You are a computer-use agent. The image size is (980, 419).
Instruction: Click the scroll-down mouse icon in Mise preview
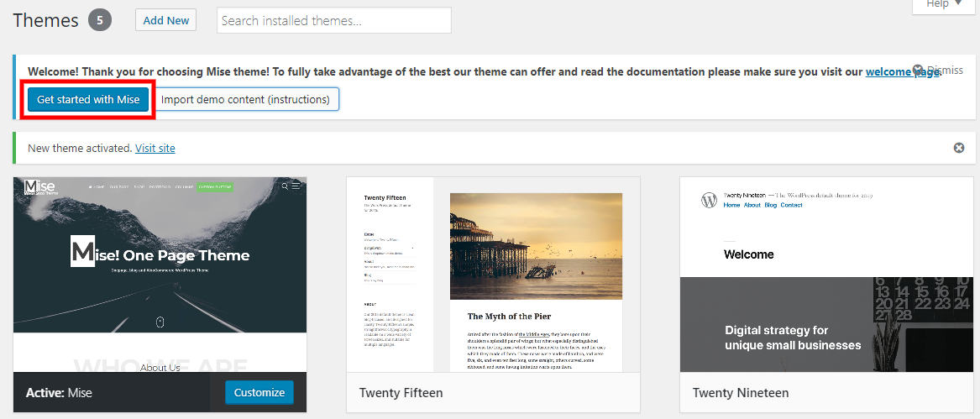click(x=160, y=321)
